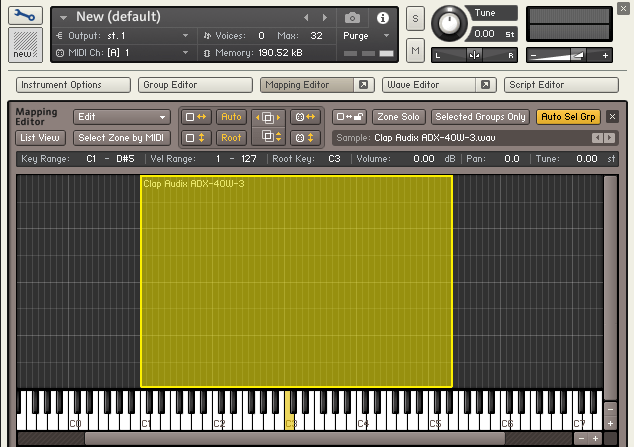Toggle the Solo S button
634x447 pixels.
(x=415, y=21)
